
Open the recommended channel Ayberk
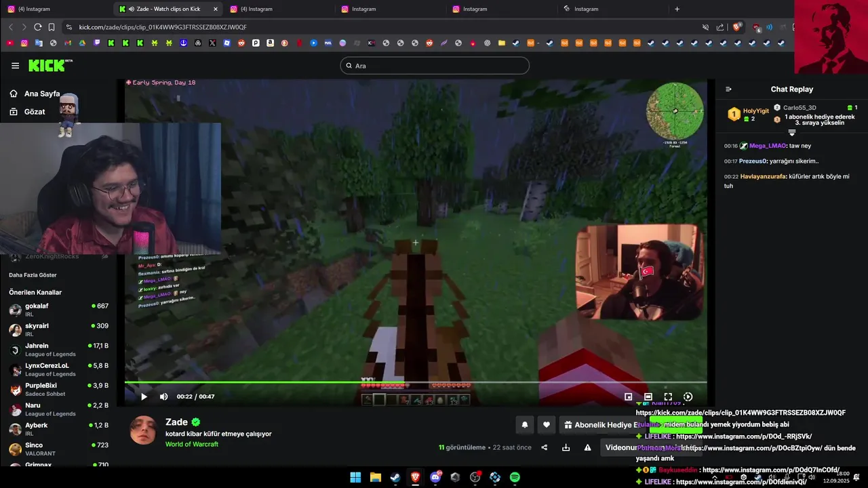(x=58, y=429)
